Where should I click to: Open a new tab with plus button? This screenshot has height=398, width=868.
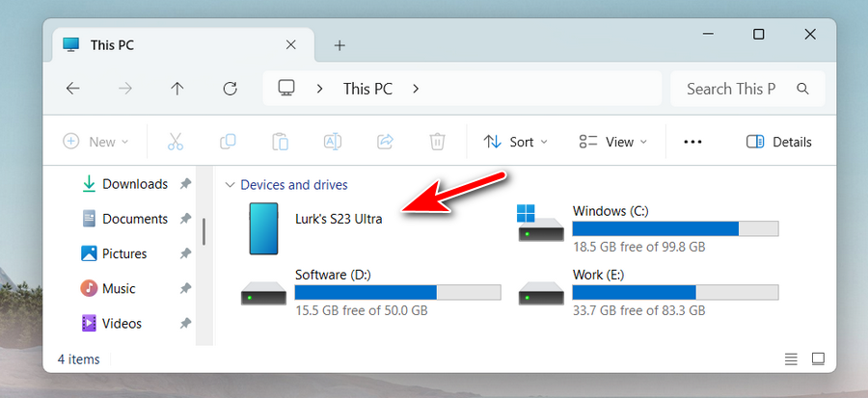[339, 45]
